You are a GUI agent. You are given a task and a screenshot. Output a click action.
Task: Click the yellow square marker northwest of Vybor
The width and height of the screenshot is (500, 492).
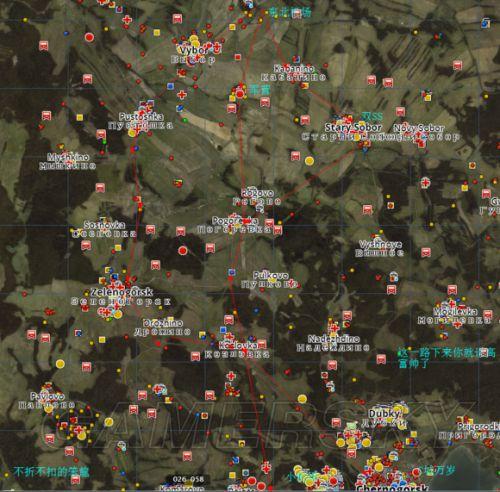point(157,32)
